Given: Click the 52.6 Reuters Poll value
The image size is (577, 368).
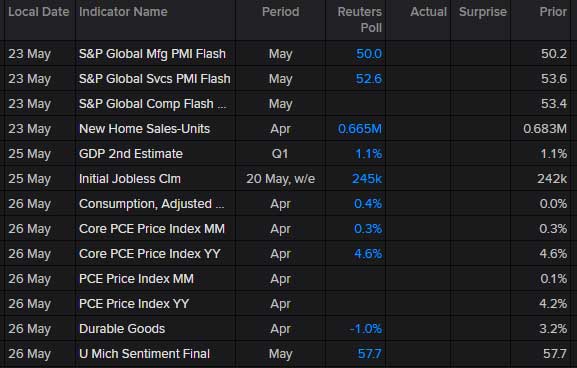Looking at the screenshot, I should [x=369, y=79].
